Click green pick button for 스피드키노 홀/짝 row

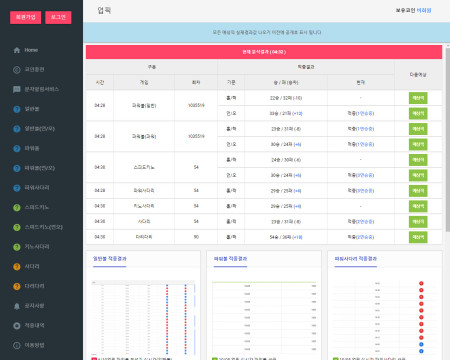coord(418,160)
